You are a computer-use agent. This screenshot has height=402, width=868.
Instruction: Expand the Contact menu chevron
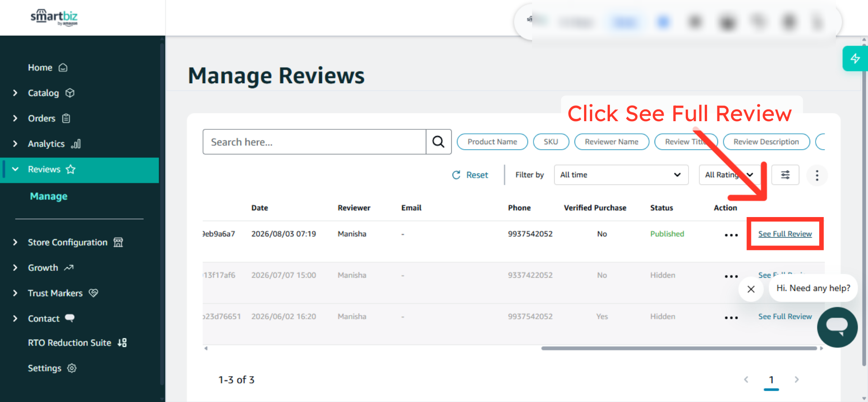tap(15, 318)
